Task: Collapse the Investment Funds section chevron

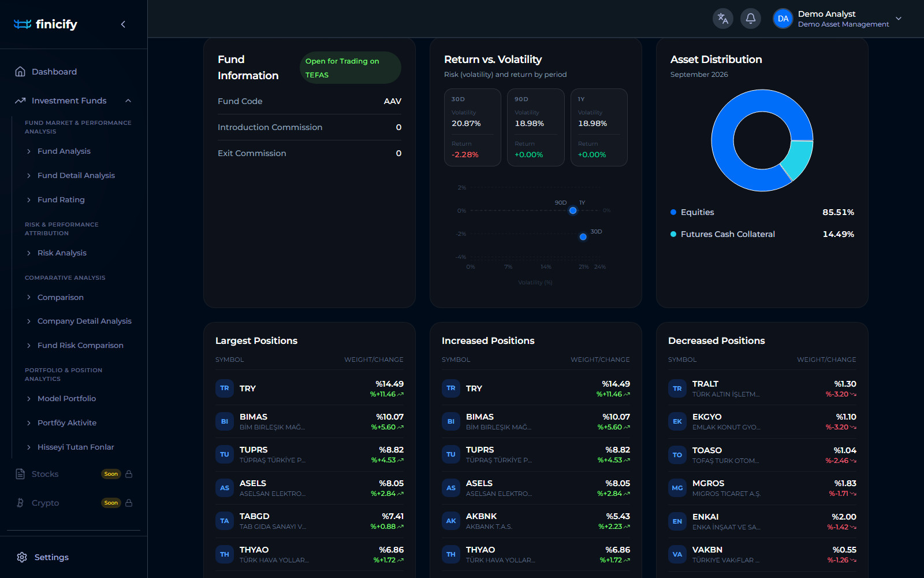Action: click(128, 101)
